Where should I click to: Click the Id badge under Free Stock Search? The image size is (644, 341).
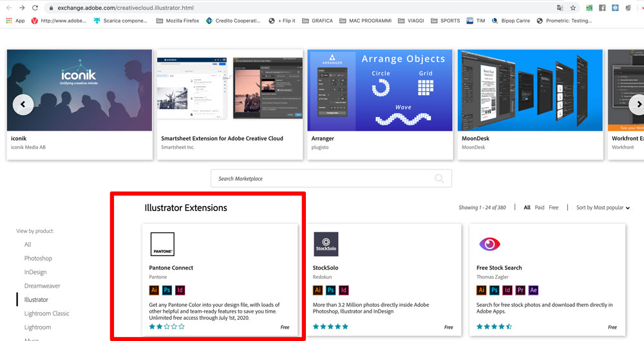507,290
